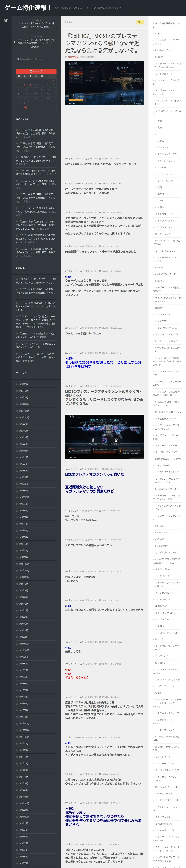Open the チャージアックス weapon subcategory
Viewport: 186px width, 868px height.
point(166,161)
